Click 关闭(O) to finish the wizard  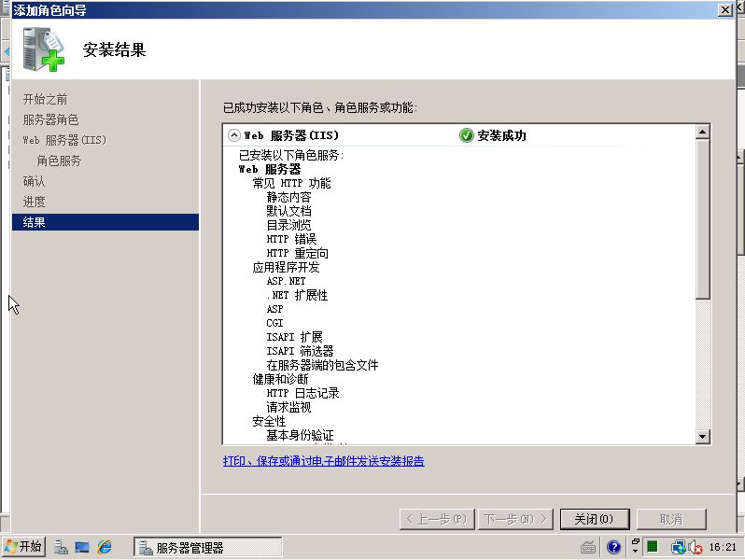[x=595, y=519]
